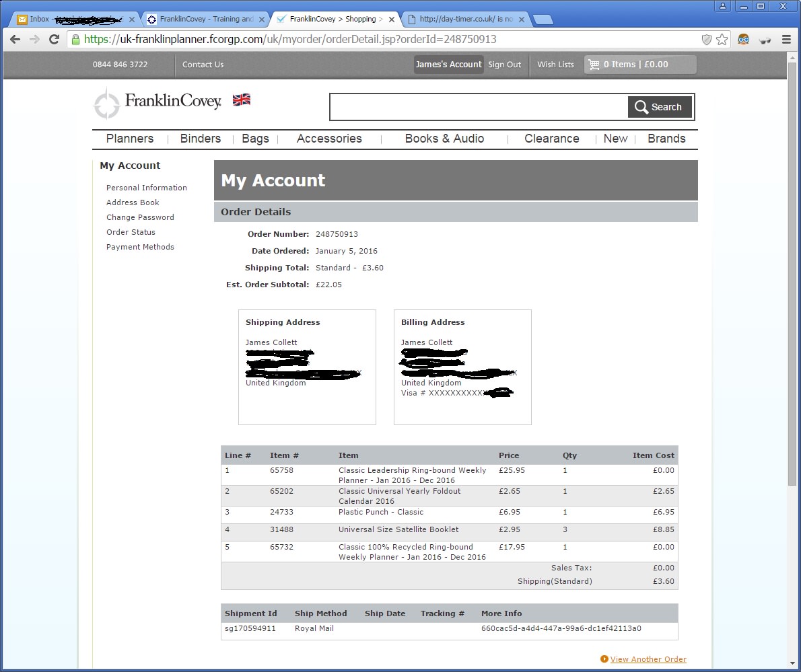Image resolution: width=801 pixels, height=672 pixels.
Task: Click the Search button
Action: pyautogui.click(x=659, y=107)
